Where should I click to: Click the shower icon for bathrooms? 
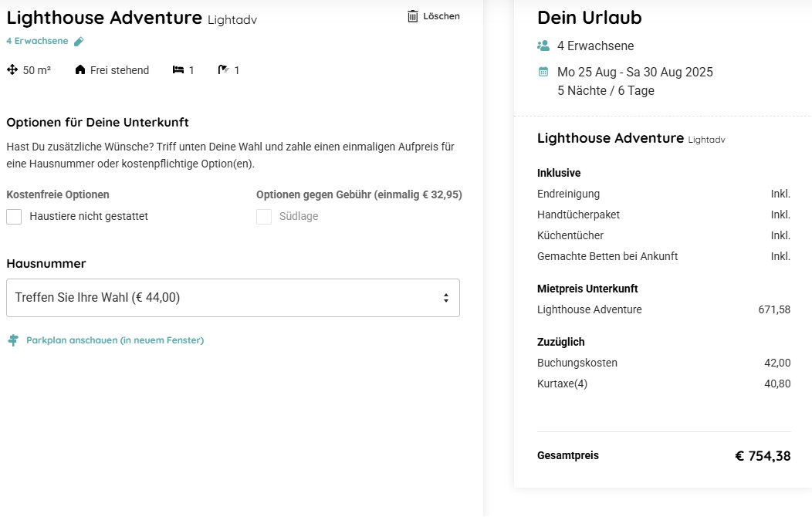[223, 70]
